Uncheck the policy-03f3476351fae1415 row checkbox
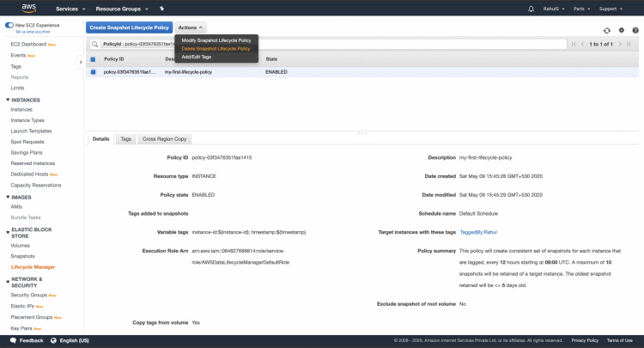This screenshot has width=644, height=348. pos(94,72)
